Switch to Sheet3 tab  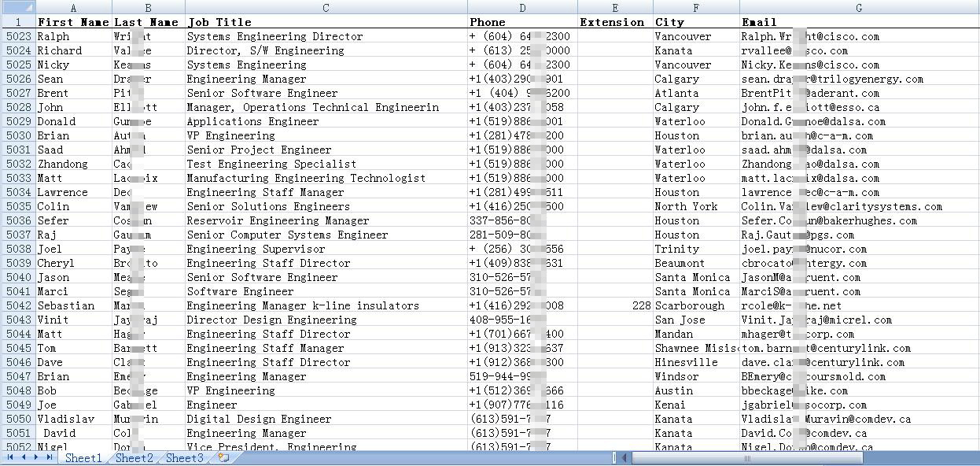184,458
